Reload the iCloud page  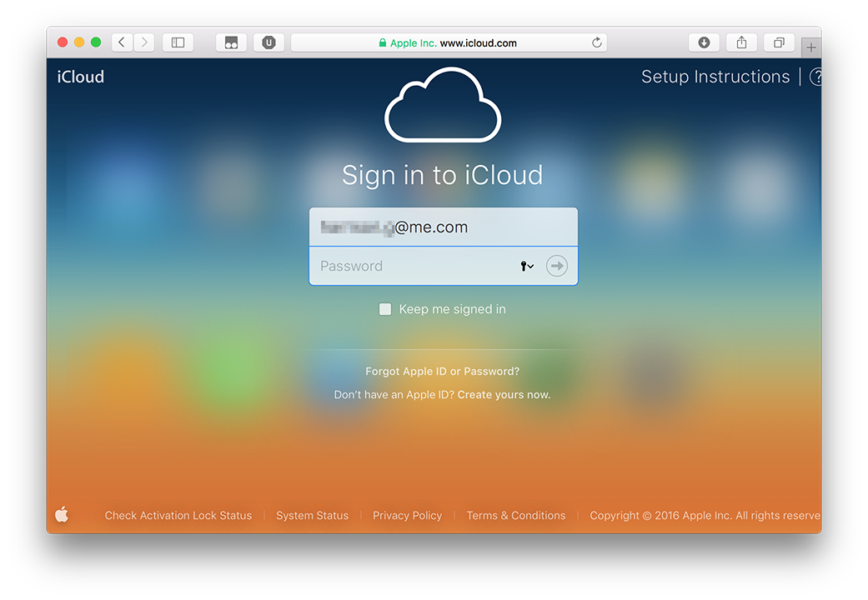(x=597, y=42)
